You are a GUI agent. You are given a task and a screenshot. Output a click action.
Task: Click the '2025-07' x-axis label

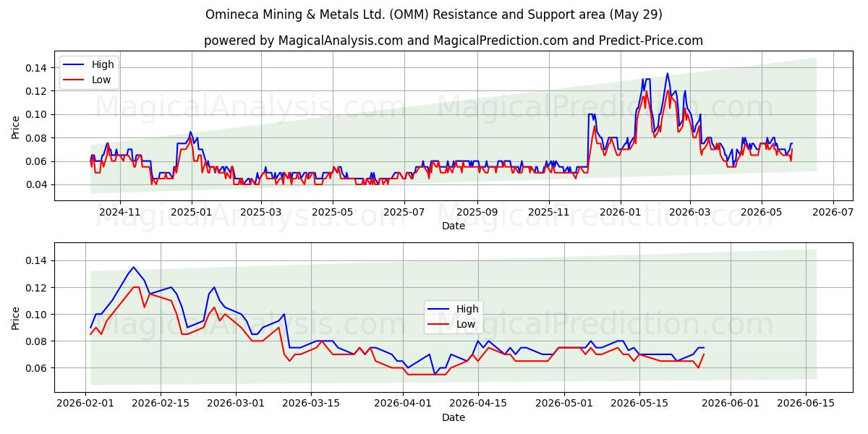pyautogui.click(x=406, y=212)
